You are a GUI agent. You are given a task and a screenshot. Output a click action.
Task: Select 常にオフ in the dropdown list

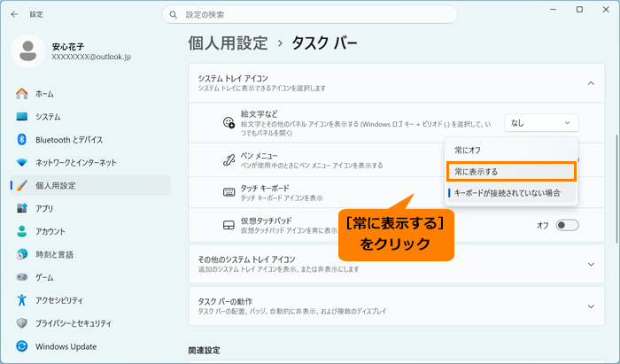(x=511, y=151)
